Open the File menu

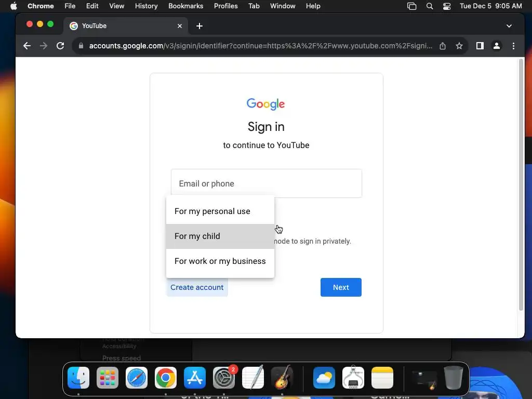[x=70, y=6]
